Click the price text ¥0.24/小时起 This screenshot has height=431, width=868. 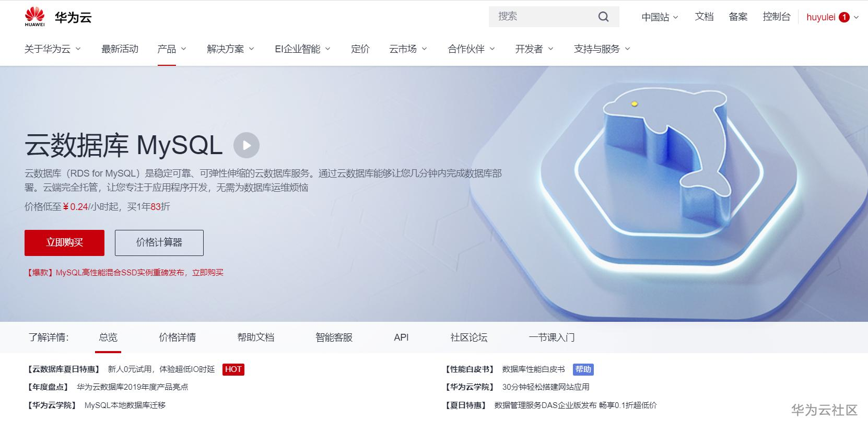[91, 207]
